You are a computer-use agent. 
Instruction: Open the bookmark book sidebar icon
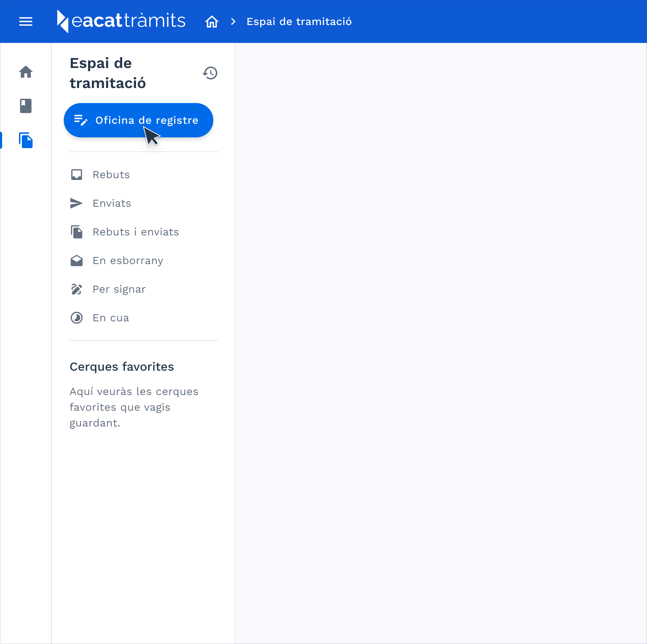26,106
